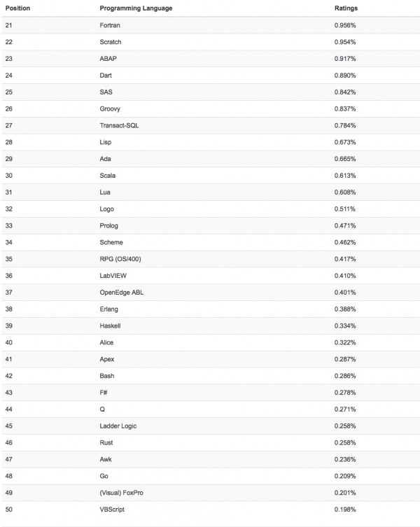Select the F# language entry
The height and width of the screenshot is (527, 420).
(104, 393)
